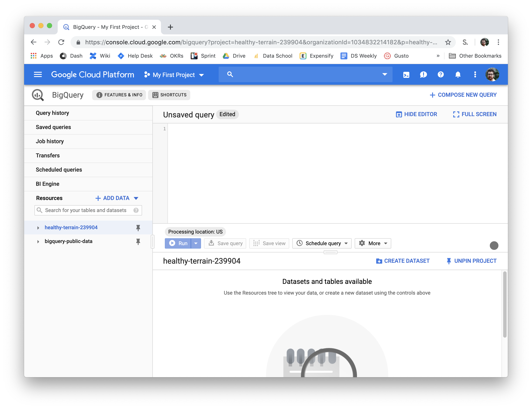Close the BigQuery browser tab
532x409 pixels.
click(x=154, y=27)
